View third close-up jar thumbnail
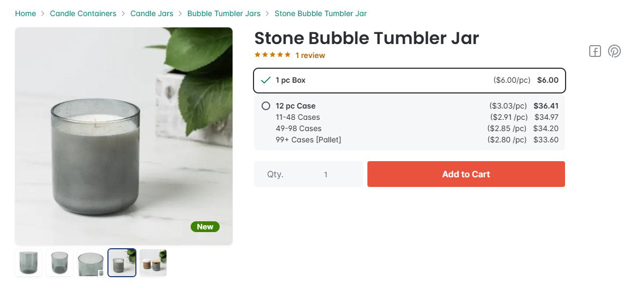Viewport: 644px width, 296px height. [x=91, y=263]
